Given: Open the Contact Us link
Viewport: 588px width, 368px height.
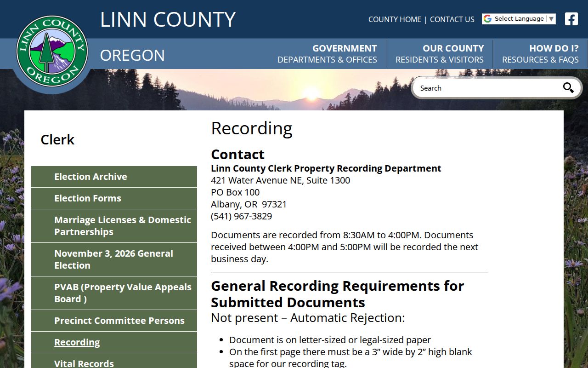Looking at the screenshot, I should pyautogui.click(x=452, y=19).
